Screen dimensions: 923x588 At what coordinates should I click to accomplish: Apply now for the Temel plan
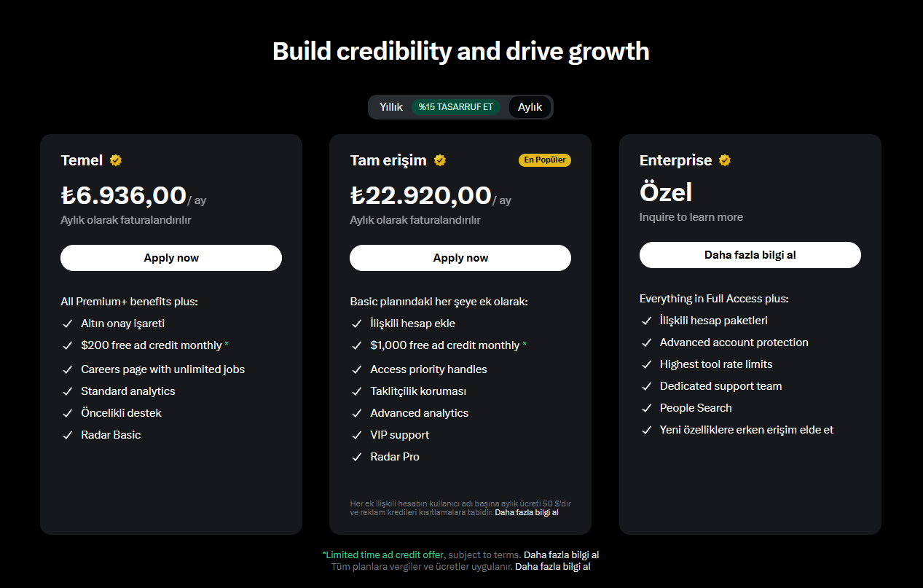point(171,258)
